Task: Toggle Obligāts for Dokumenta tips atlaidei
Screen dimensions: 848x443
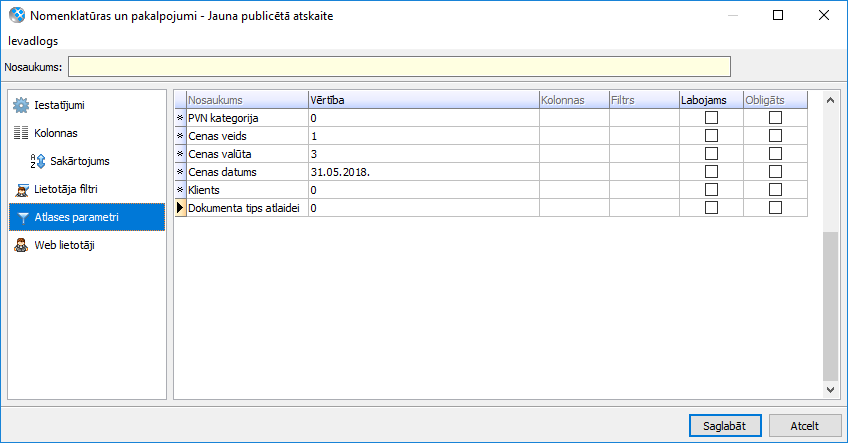Action: 775,207
